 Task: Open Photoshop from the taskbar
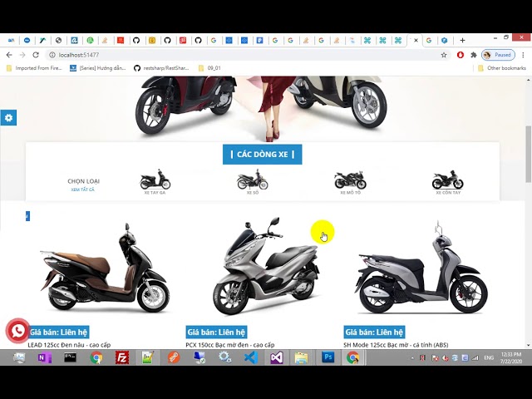pyautogui.click(x=328, y=357)
